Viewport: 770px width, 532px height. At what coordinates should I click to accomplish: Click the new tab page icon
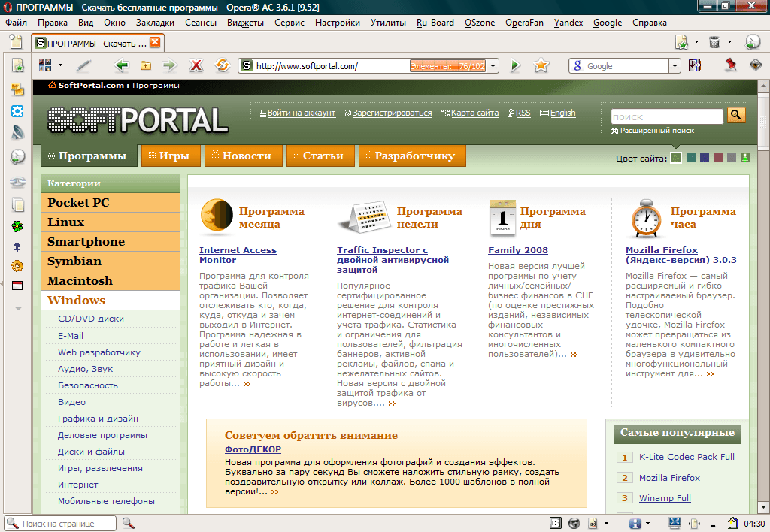coord(17,42)
